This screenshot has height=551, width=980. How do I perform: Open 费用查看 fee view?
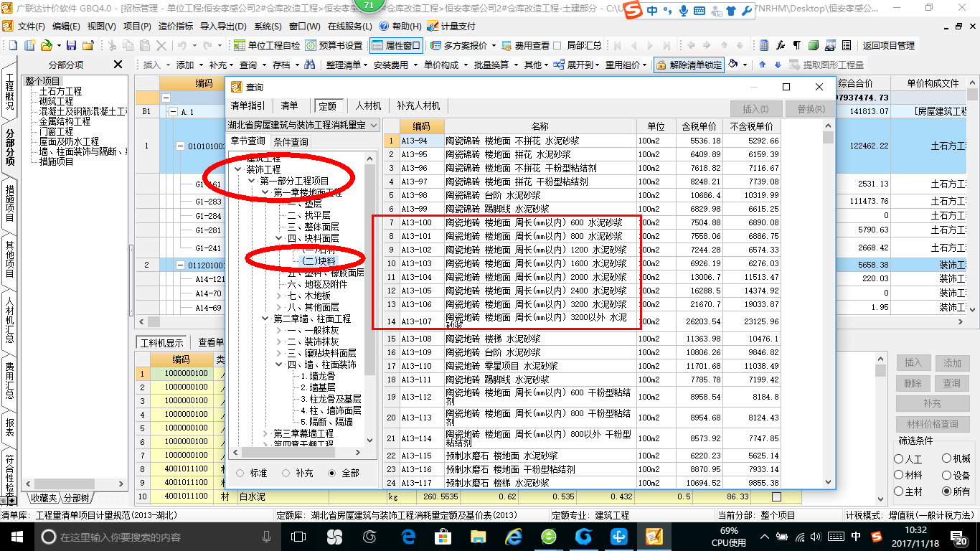(x=526, y=45)
